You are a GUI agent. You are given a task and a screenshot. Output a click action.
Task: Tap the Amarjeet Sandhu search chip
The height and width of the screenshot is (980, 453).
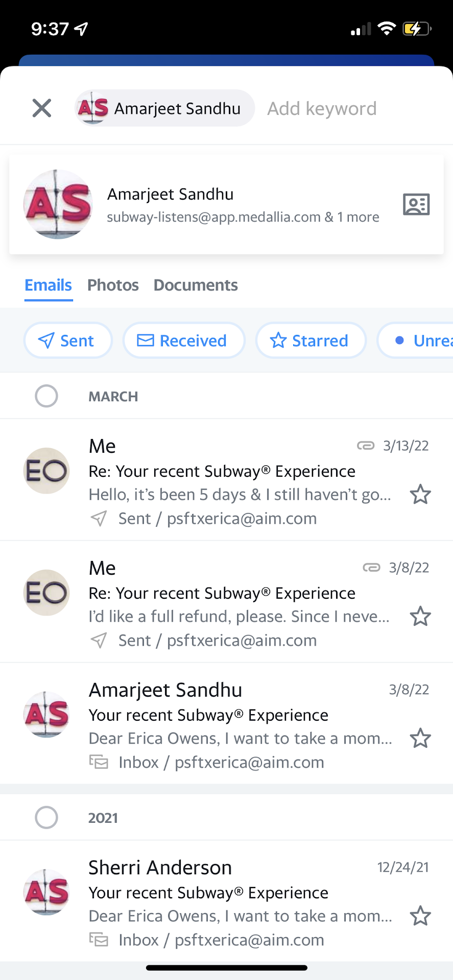[x=164, y=108]
